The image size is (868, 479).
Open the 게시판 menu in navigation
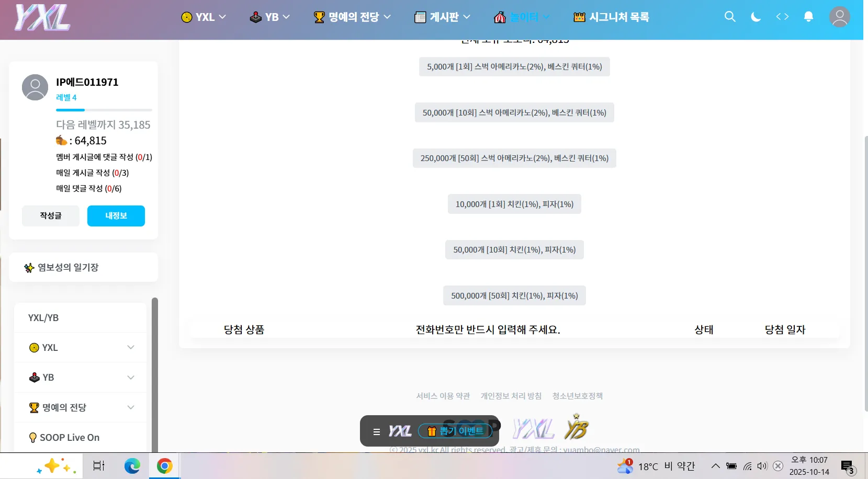443,17
